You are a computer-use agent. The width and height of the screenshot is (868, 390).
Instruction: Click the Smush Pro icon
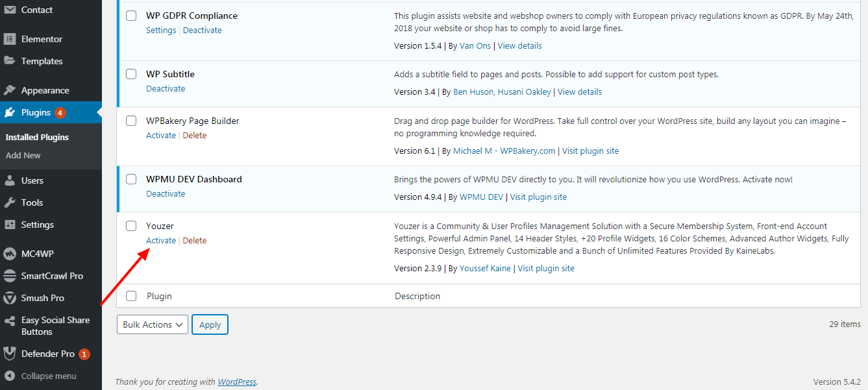point(10,298)
